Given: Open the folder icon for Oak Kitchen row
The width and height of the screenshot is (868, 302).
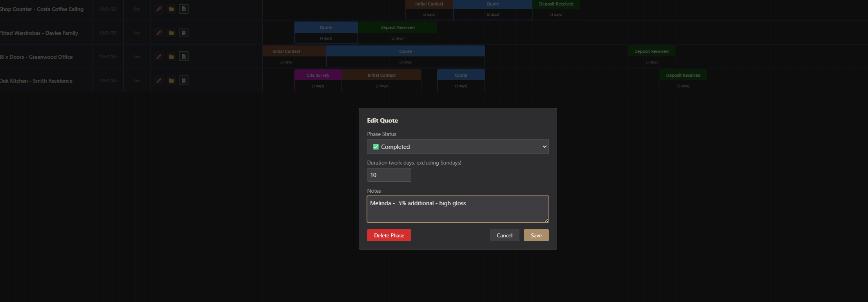Looking at the screenshot, I should [x=171, y=81].
